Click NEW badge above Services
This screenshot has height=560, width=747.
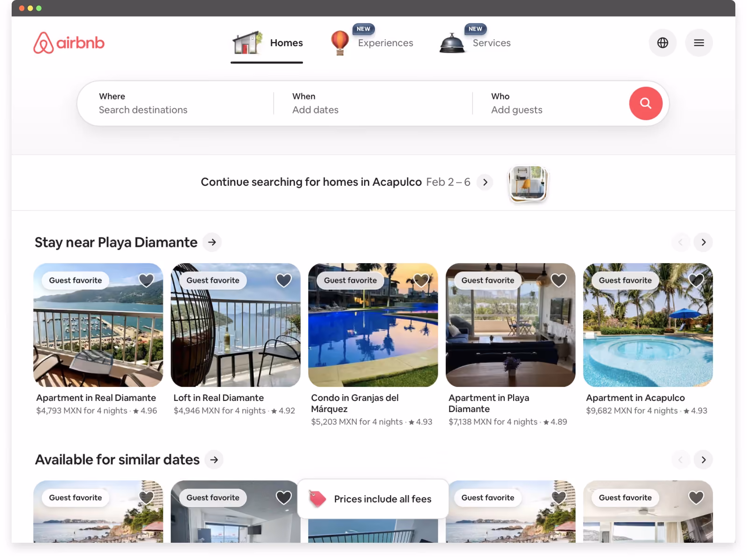pyautogui.click(x=475, y=29)
